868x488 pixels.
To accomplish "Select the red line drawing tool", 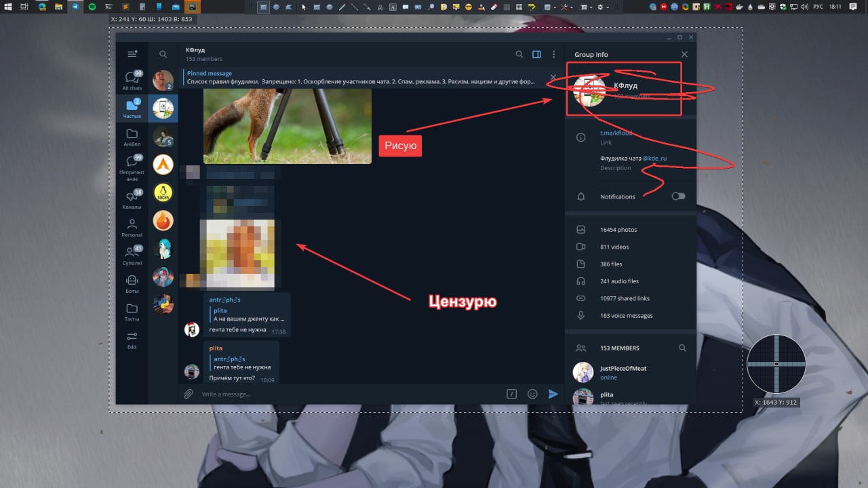I will (x=342, y=7).
